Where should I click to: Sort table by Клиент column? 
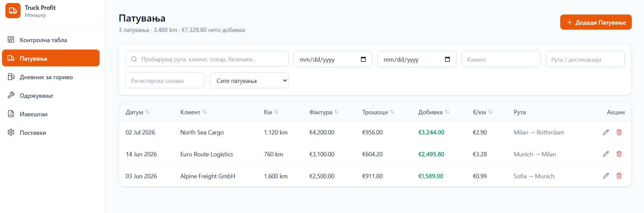tap(194, 112)
